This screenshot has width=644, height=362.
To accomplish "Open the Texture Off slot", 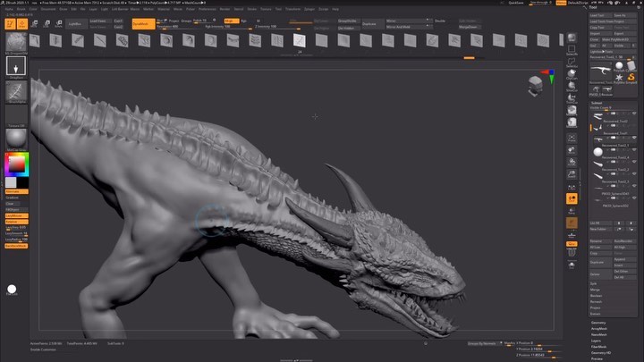I will [x=16, y=115].
